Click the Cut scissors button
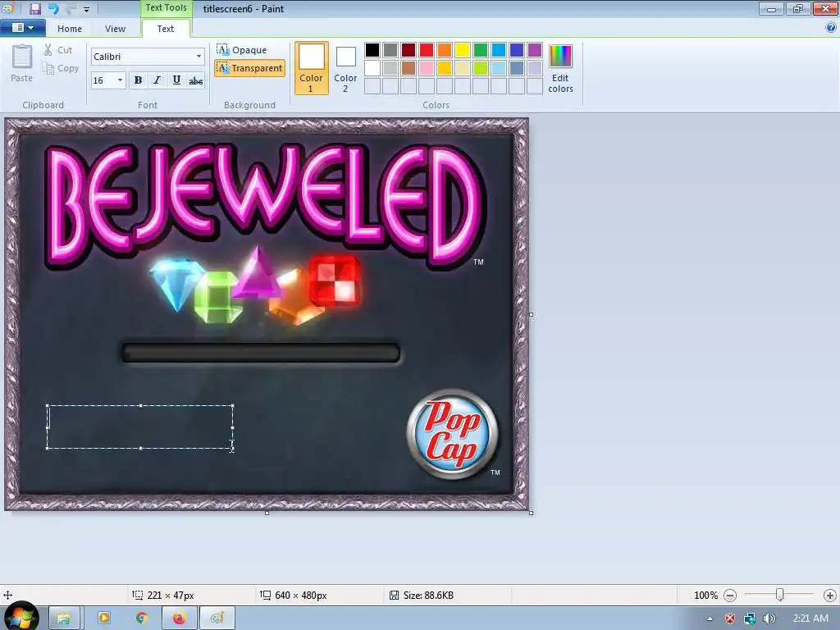 tap(57, 50)
